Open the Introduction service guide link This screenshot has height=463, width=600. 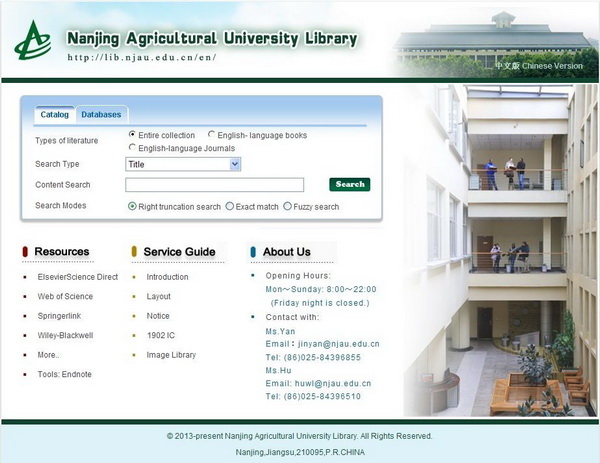pyautogui.click(x=167, y=277)
